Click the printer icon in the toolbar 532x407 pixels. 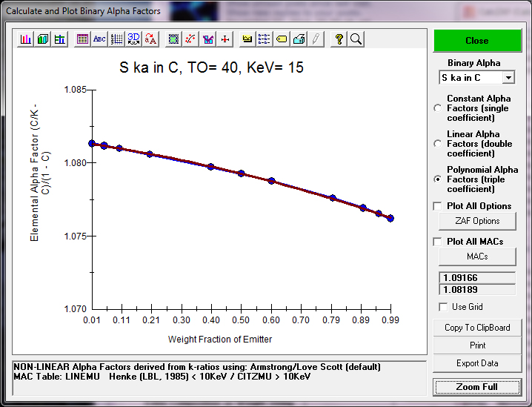pyautogui.click(x=299, y=39)
